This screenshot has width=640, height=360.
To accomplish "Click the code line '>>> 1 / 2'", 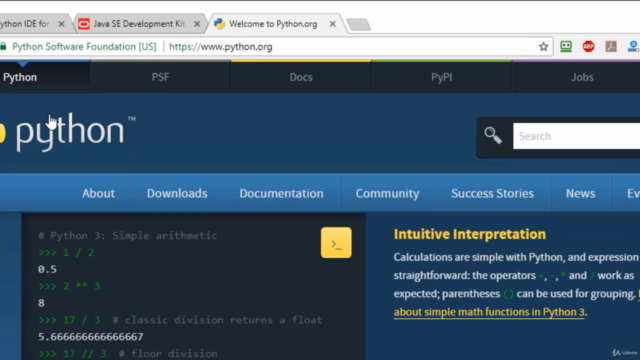I will click(x=66, y=253).
